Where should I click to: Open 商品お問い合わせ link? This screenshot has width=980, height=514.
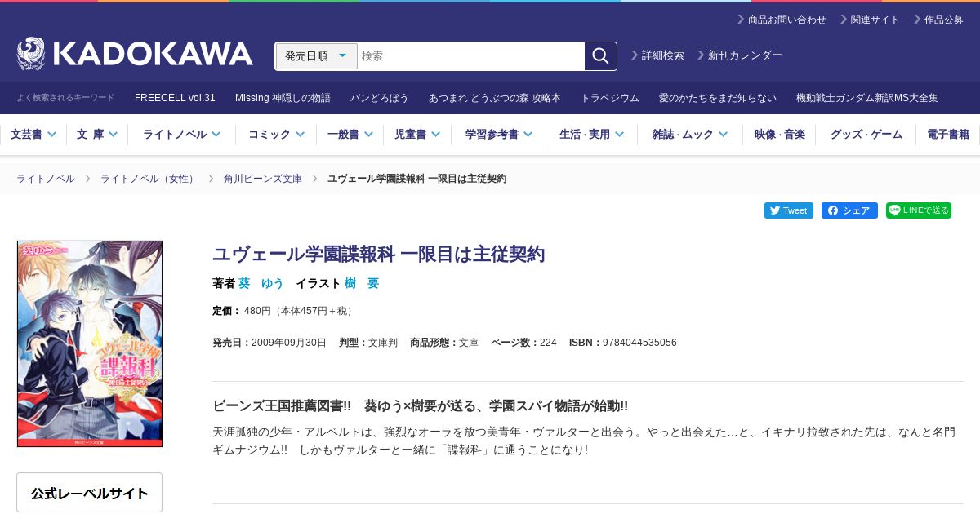[782, 20]
